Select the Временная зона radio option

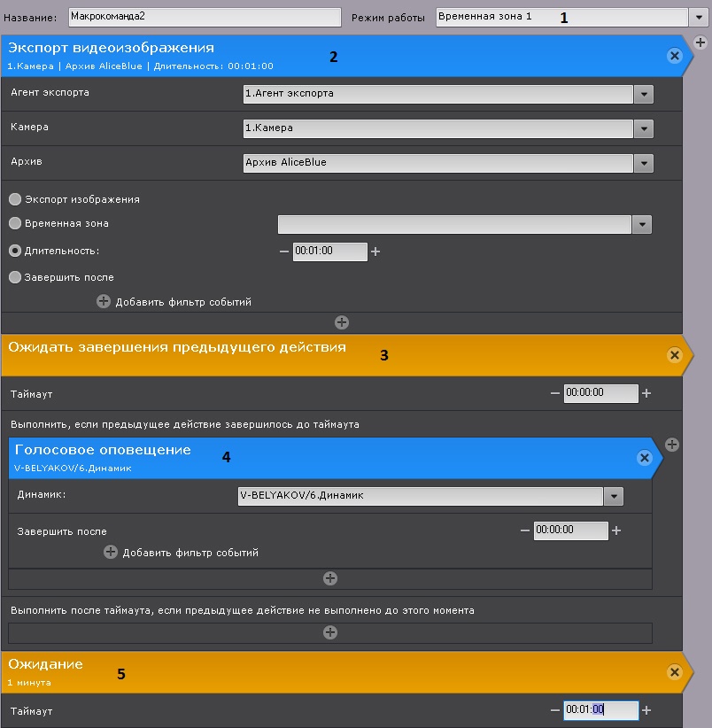click(x=15, y=224)
